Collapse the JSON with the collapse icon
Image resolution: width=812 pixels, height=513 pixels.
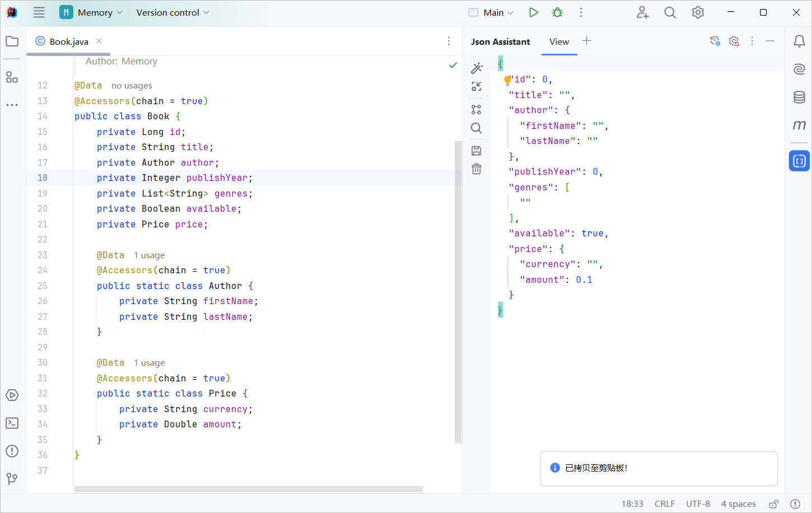(476, 87)
